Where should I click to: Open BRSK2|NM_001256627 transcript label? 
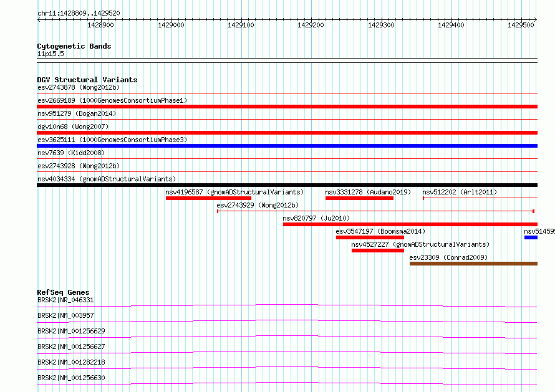(71, 347)
